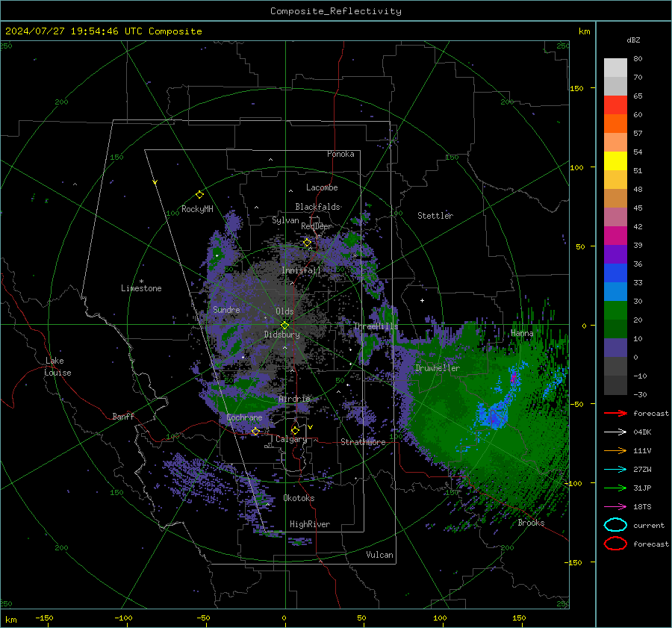Select the Lake Louise label
The width and height of the screenshot is (672, 628).
[x=57, y=367]
